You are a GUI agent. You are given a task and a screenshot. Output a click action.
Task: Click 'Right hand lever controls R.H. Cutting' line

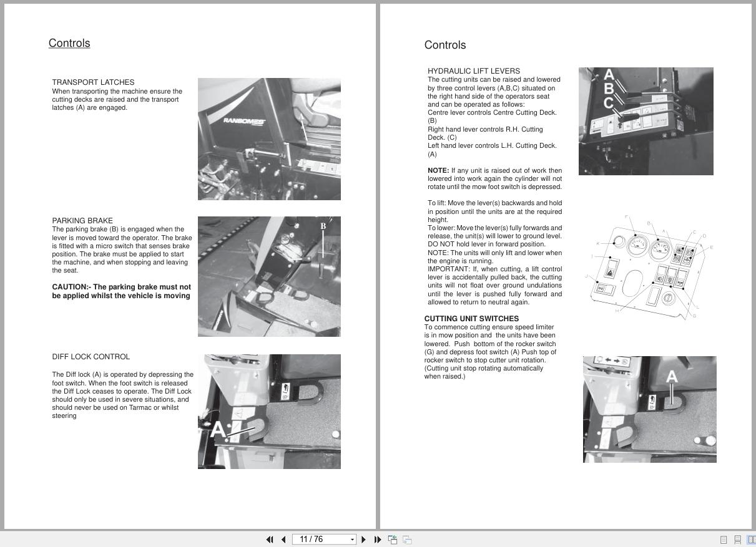[485, 129]
